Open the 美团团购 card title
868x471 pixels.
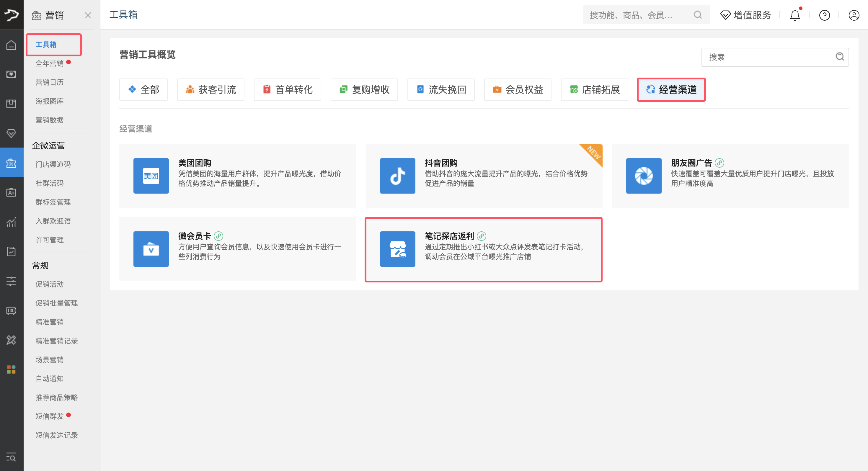(195, 163)
